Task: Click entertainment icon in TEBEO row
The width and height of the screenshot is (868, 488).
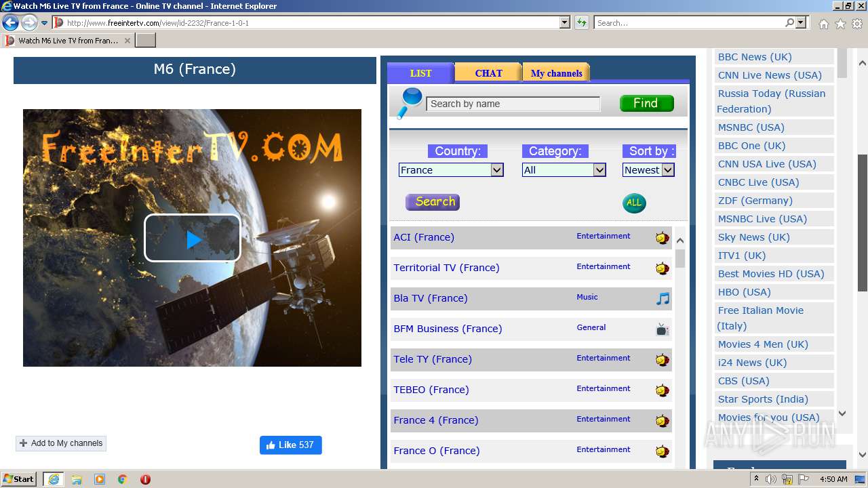Action: point(662,390)
